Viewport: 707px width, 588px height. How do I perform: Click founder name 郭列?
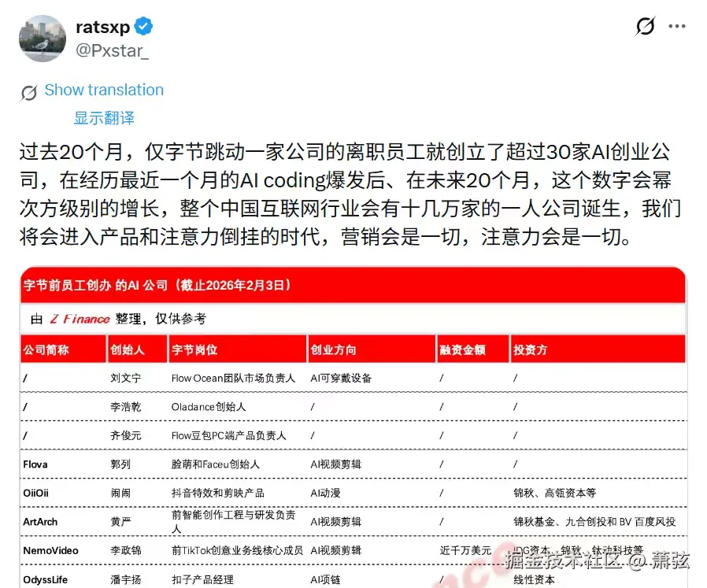tap(120, 464)
